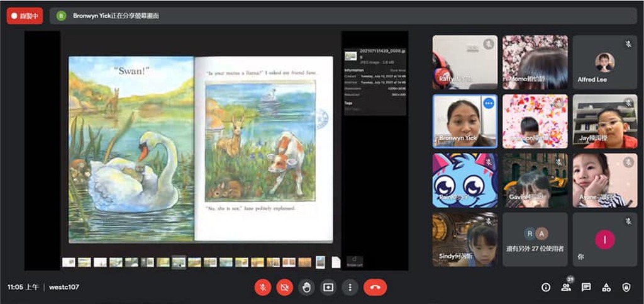Click the Bronwyn Yick正在分享螢幕畫面 banner text
644x304 pixels.
tap(116, 16)
